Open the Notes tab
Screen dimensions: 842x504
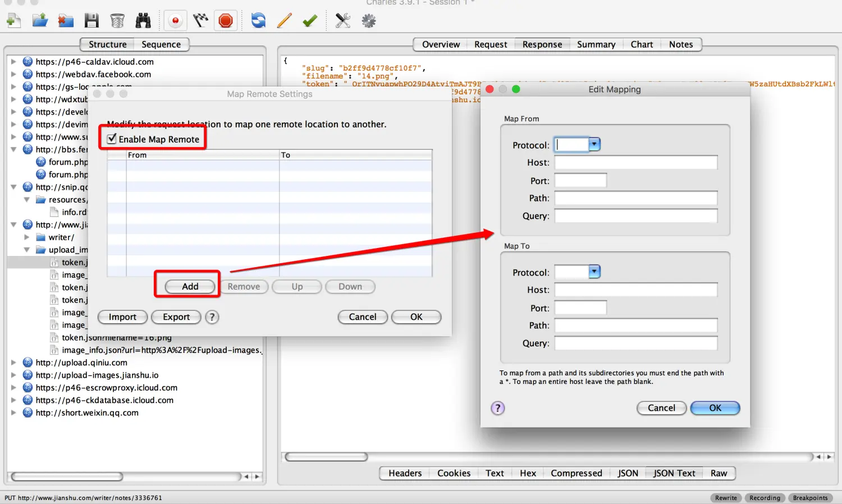point(681,44)
